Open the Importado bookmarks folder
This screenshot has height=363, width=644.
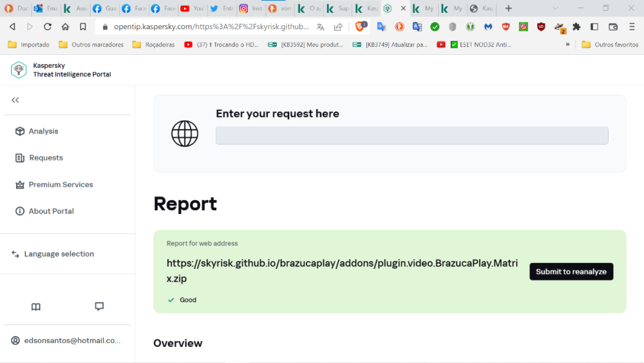[x=29, y=44]
